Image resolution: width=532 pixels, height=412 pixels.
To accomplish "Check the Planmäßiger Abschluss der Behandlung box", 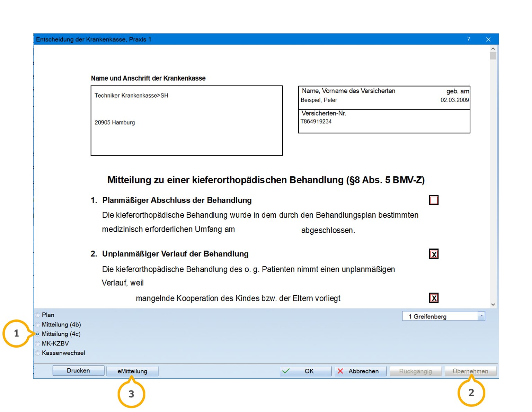I will click(x=434, y=200).
